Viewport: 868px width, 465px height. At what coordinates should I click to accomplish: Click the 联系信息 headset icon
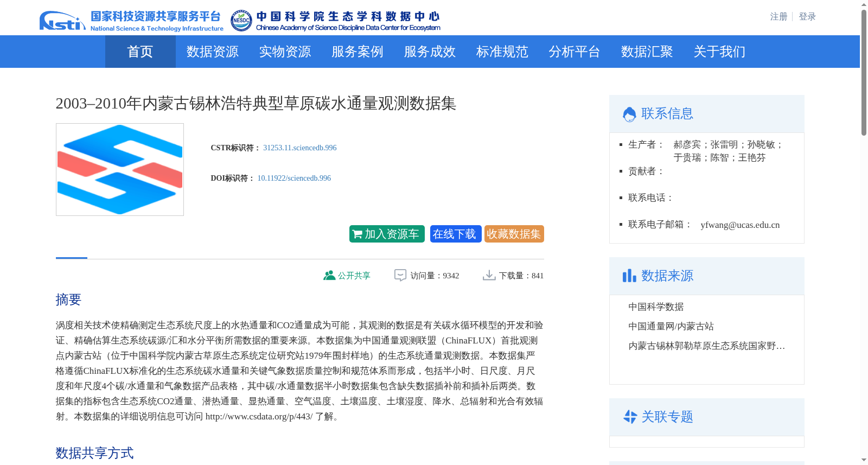tap(629, 114)
